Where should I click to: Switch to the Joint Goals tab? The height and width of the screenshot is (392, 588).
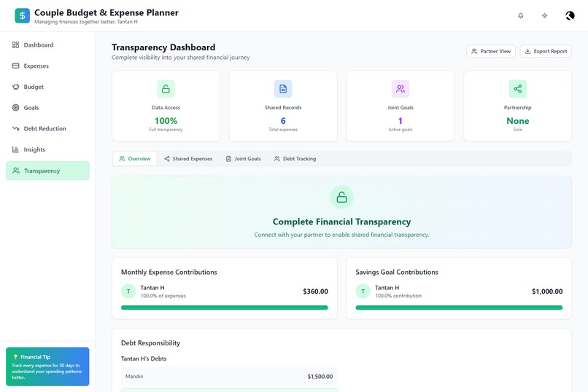(243, 159)
